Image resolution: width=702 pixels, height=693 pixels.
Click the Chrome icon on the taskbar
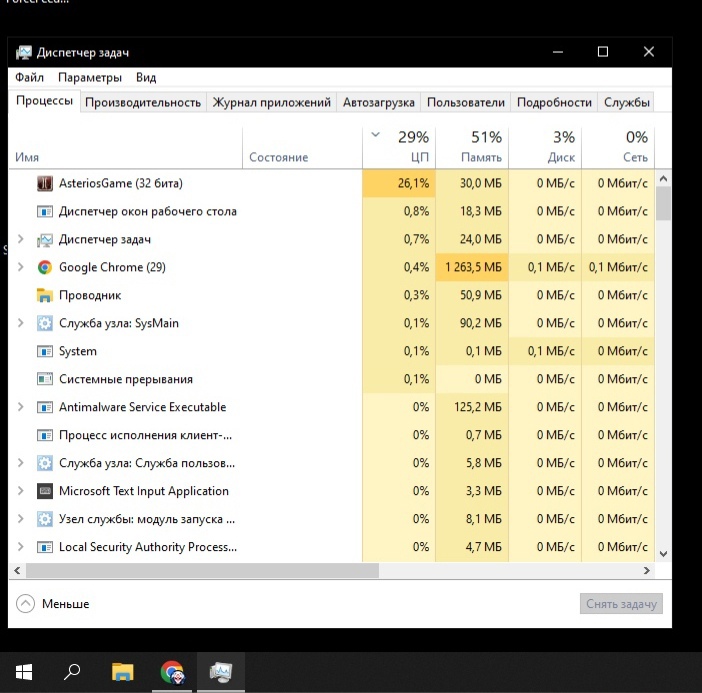[172, 672]
